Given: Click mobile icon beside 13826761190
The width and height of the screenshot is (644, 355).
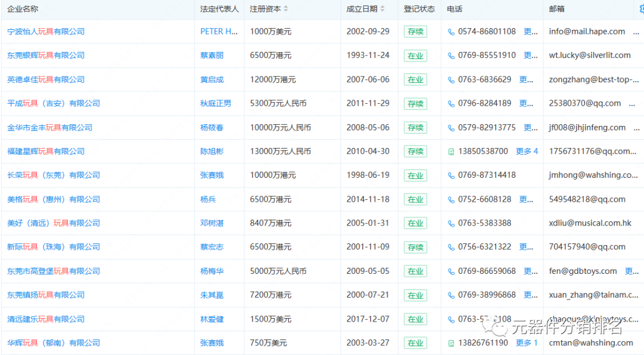Looking at the screenshot, I should [x=451, y=344].
